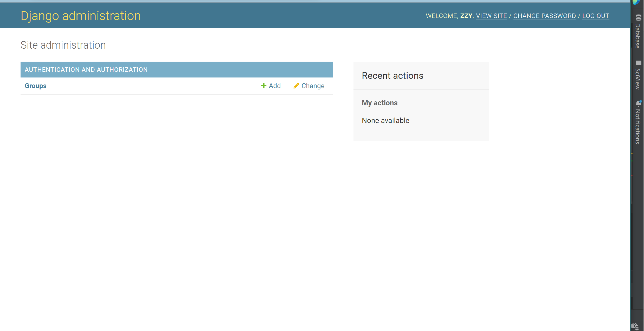Open Authentication and Authorization section header
Screen dimensions: 644x331
click(86, 70)
